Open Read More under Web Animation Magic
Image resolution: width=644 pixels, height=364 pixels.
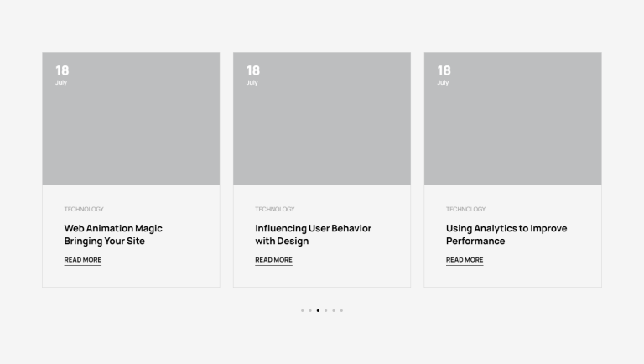pyautogui.click(x=83, y=260)
